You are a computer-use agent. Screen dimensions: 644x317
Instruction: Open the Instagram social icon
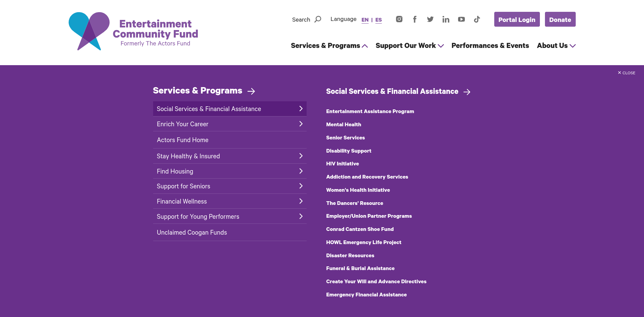(x=399, y=19)
